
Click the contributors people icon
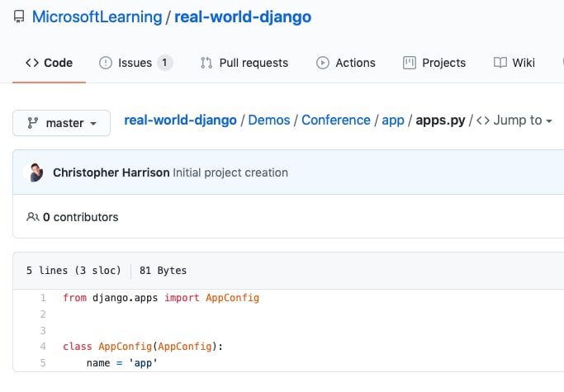point(33,217)
